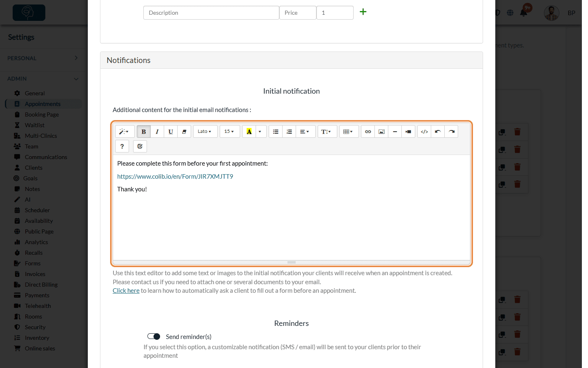Open the notifications bell in the header
Image resolution: width=588 pixels, height=368 pixels.
pos(524,13)
